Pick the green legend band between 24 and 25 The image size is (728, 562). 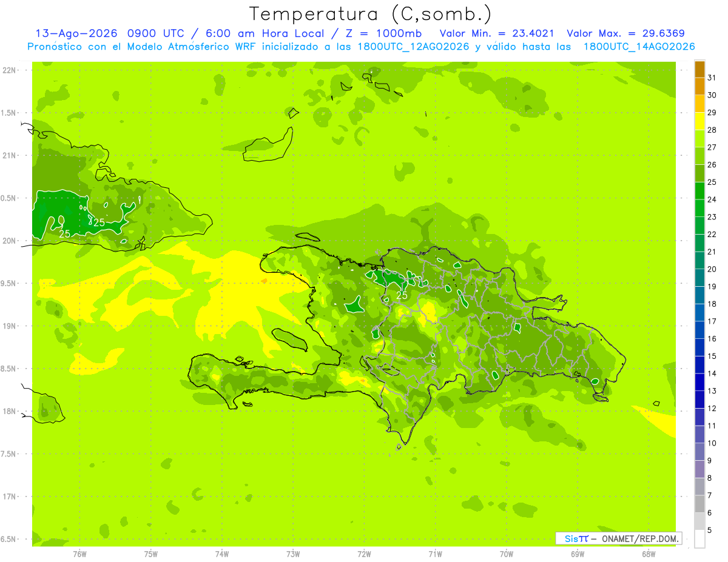[699, 191]
